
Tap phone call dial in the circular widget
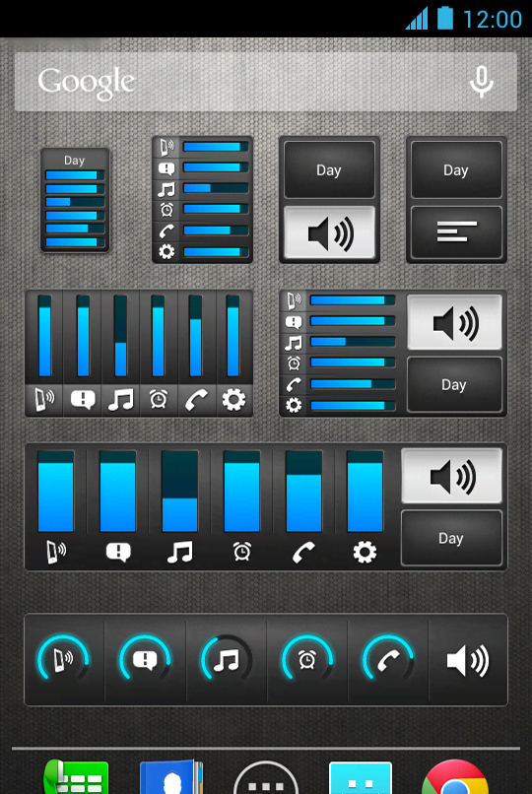[388, 659]
